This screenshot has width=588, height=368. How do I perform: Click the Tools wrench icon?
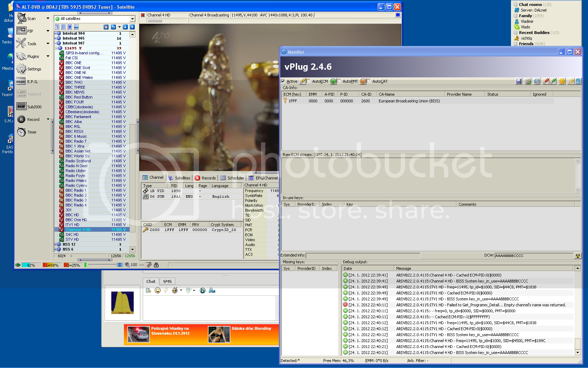click(22, 43)
